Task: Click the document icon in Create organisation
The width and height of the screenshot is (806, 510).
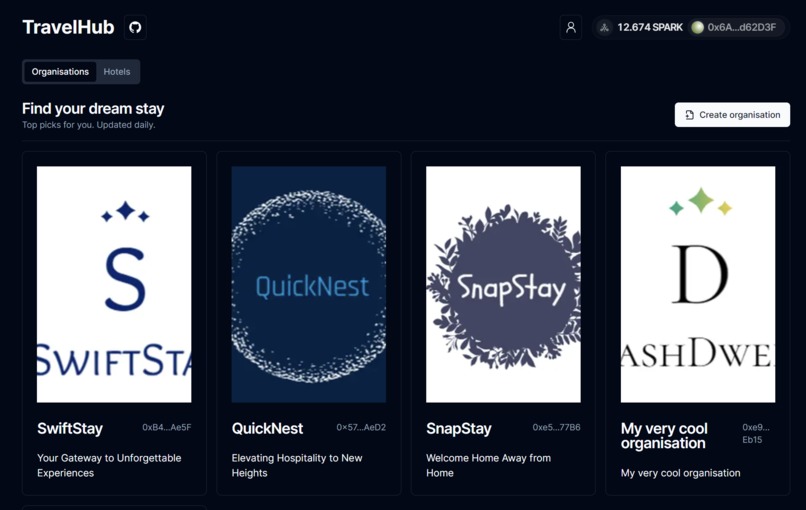Action: [689, 115]
